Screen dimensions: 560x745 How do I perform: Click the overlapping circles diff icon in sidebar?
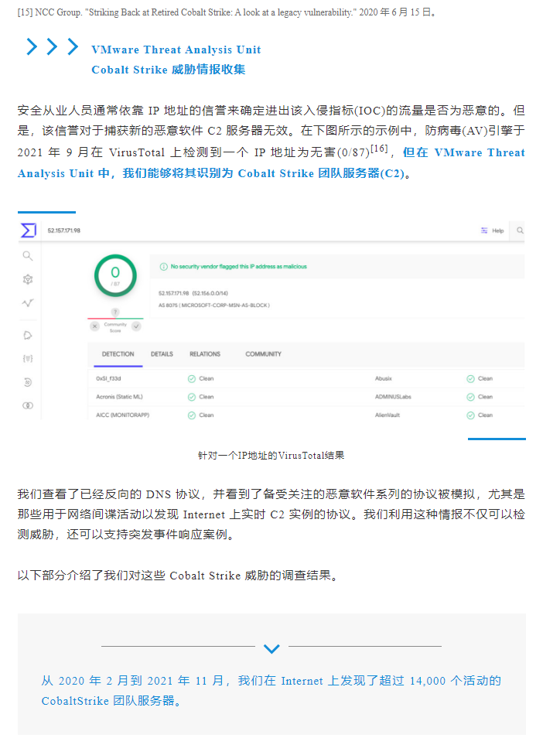coord(28,405)
